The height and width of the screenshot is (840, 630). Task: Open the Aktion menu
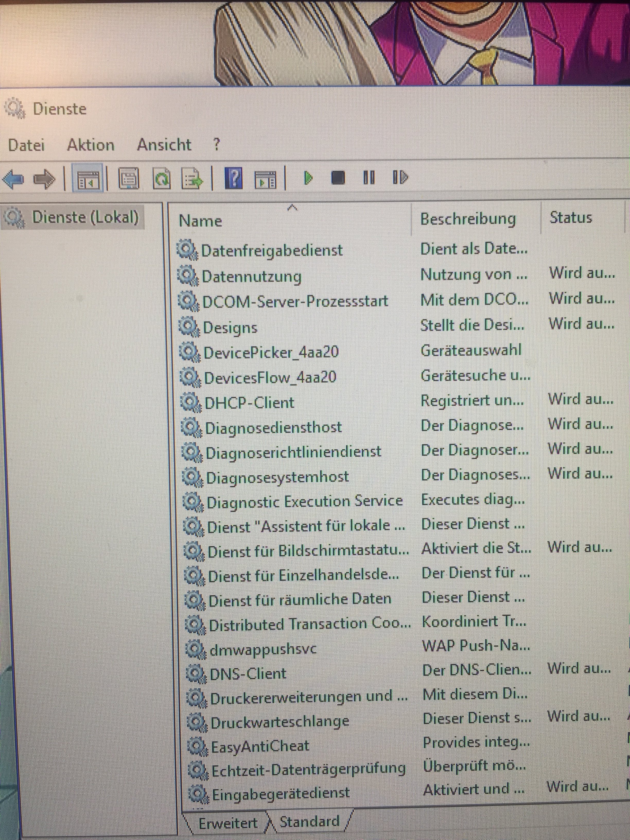(x=91, y=145)
